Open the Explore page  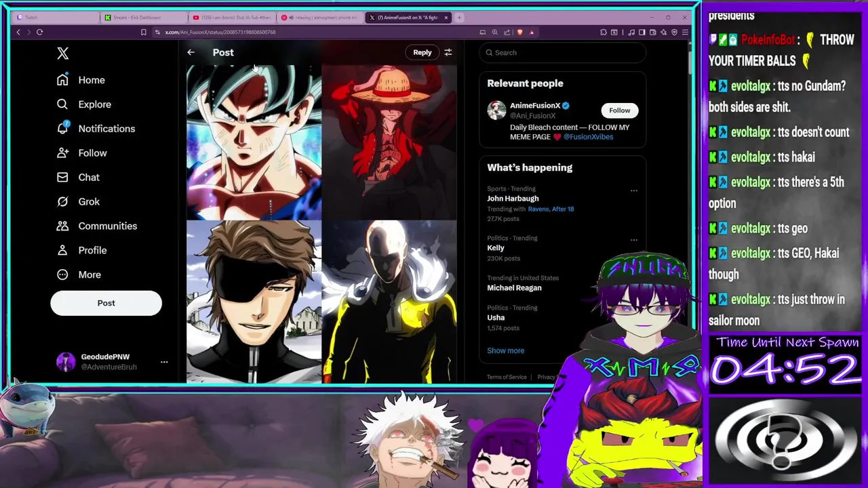tap(84, 104)
